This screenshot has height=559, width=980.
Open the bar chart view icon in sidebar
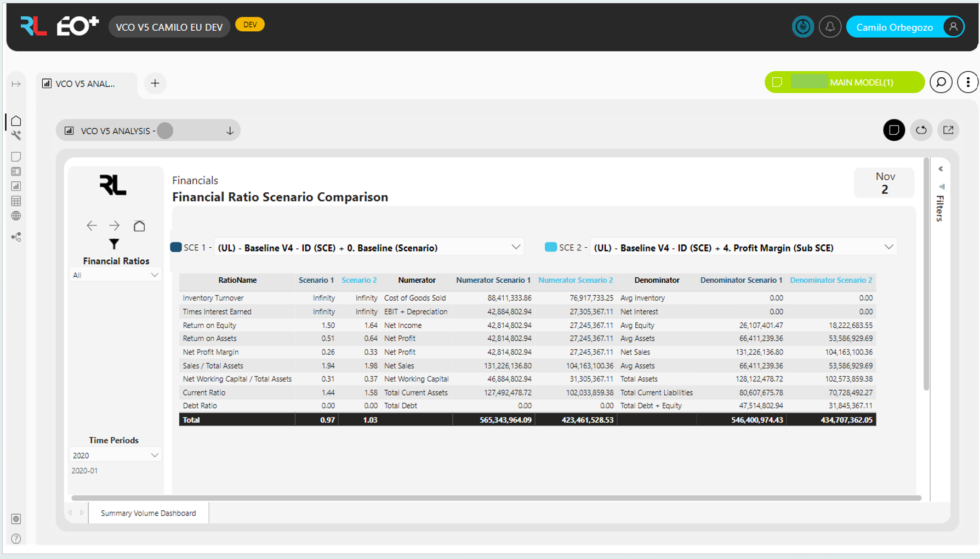[16, 186]
